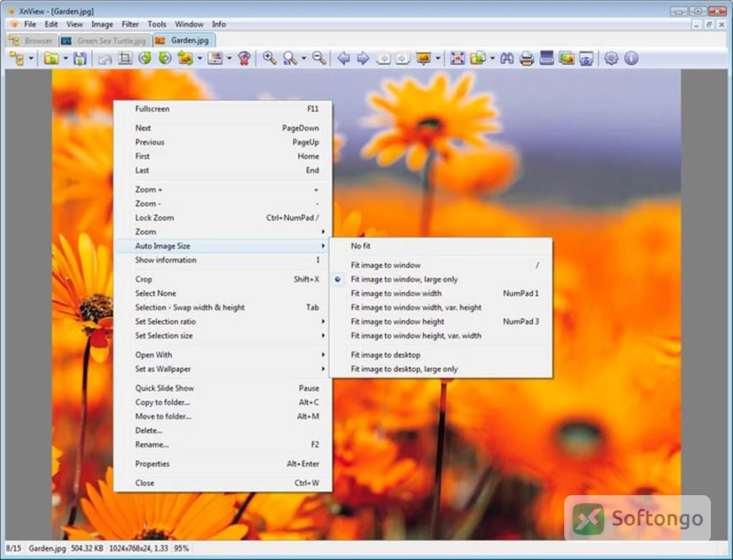Click the red-eye correction icon
Viewport: 733px width, 560px height.
pyautogui.click(x=244, y=58)
